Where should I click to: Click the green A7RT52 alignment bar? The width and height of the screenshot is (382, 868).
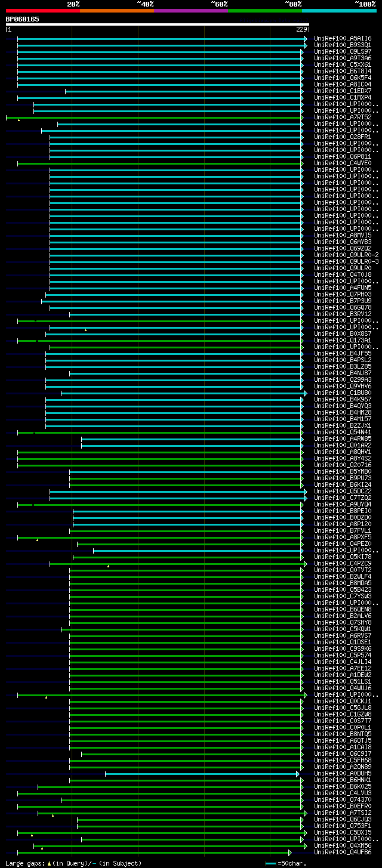tap(155, 118)
